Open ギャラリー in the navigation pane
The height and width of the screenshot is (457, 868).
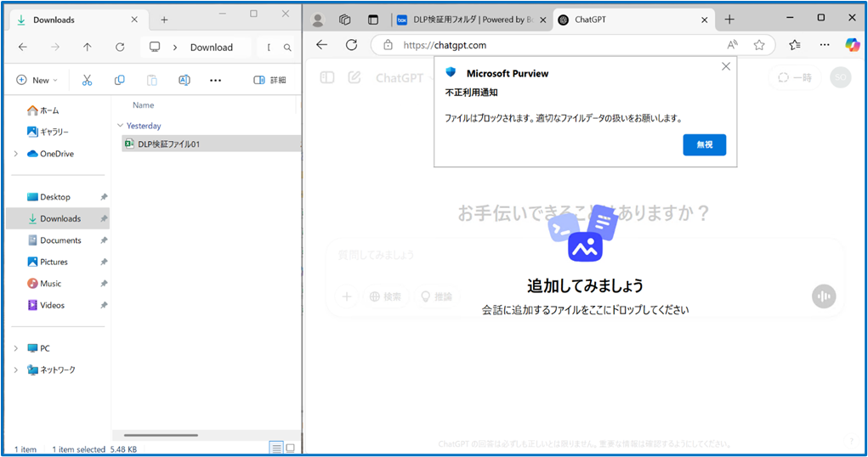pyautogui.click(x=48, y=132)
